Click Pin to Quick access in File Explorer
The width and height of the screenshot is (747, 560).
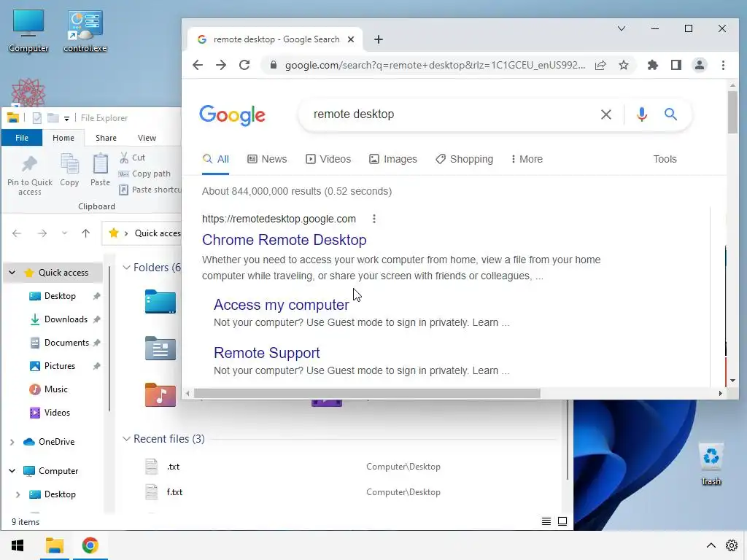pos(29,176)
